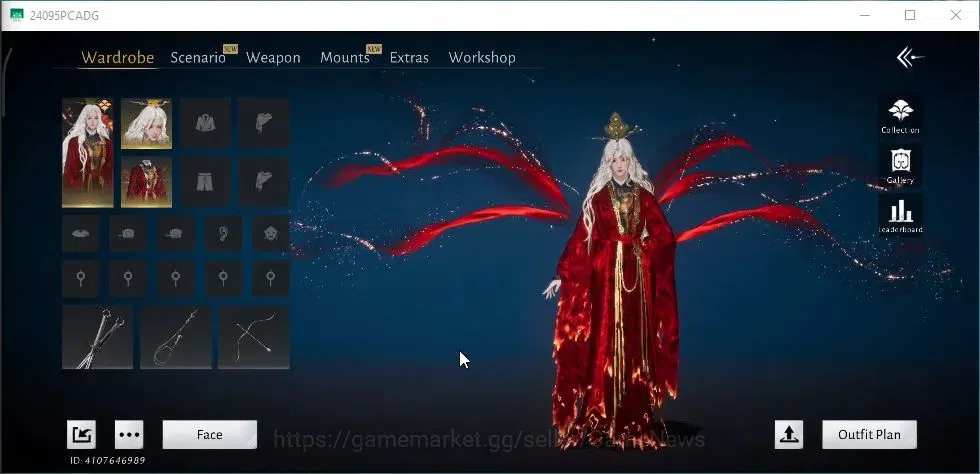Minimize the 24095PCADG window

click(864, 15)
